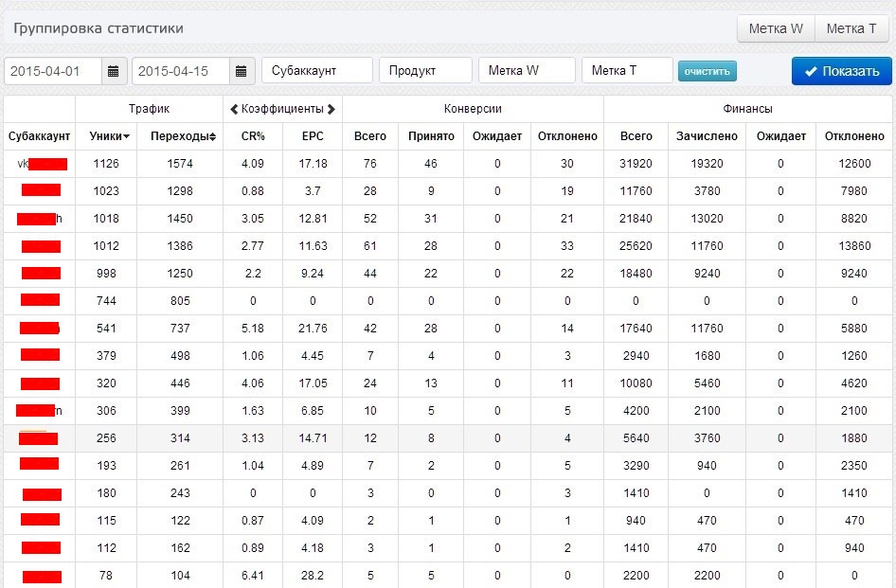Focus the start date field 2015-04-01
896x588 pixels.
[x=53, y=71]
